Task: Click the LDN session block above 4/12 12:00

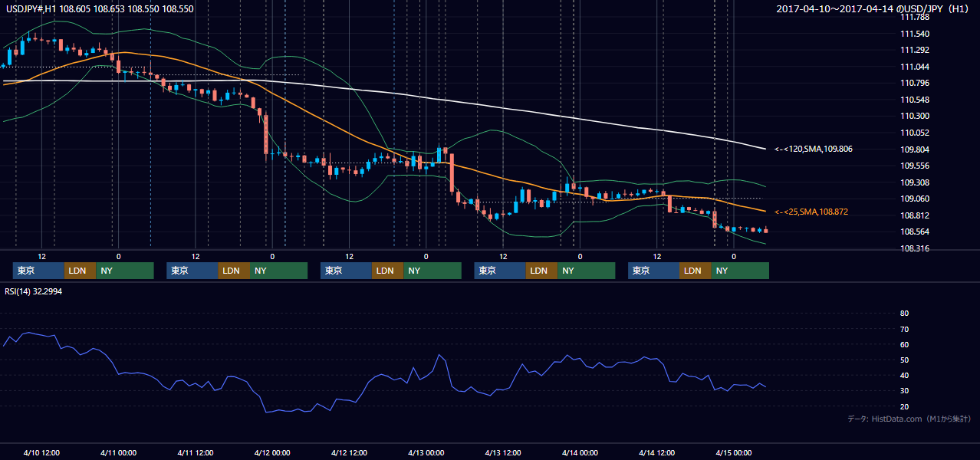Action: point(387,271)
